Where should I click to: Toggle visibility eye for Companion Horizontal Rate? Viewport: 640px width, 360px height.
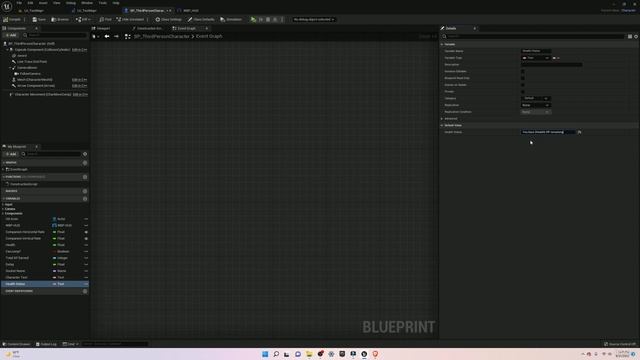(x=86, y=232)
